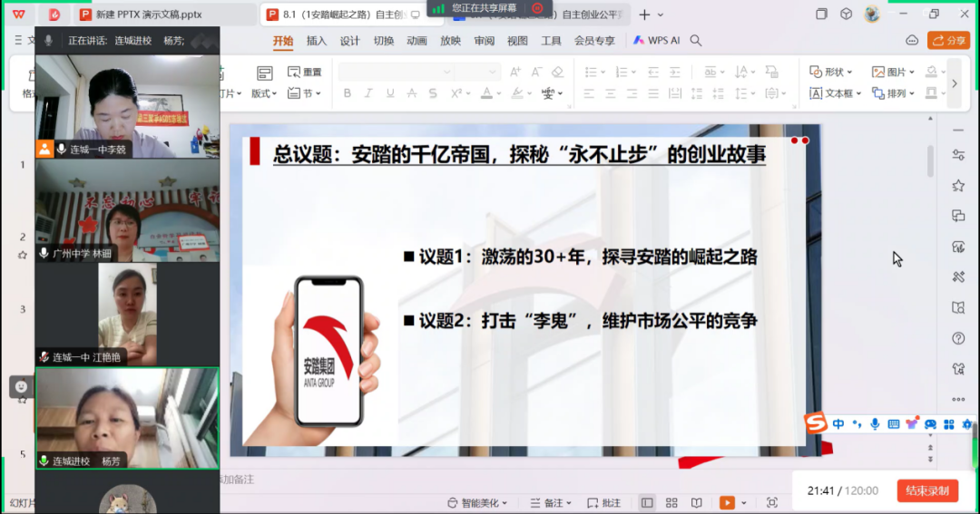Switch to normal view icon

pos(647,503)
